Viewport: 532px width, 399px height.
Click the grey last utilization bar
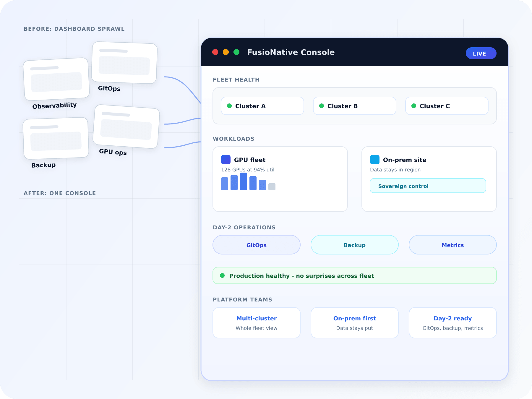tap(272, 187)
